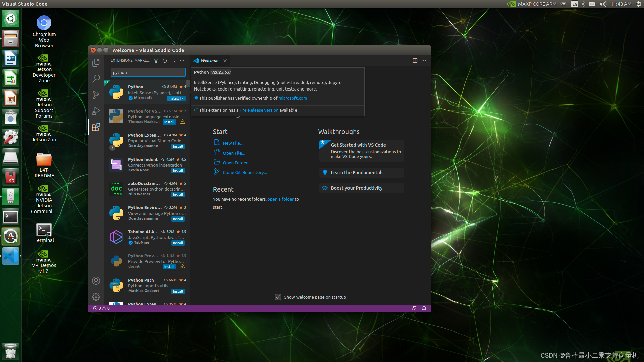
Task: Click the New File link
Action: (233, 143)
